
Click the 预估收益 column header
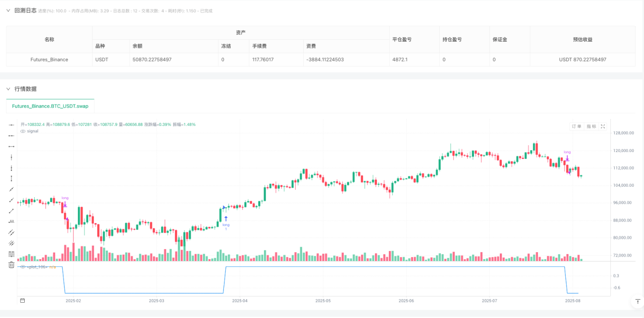point(583,39)
